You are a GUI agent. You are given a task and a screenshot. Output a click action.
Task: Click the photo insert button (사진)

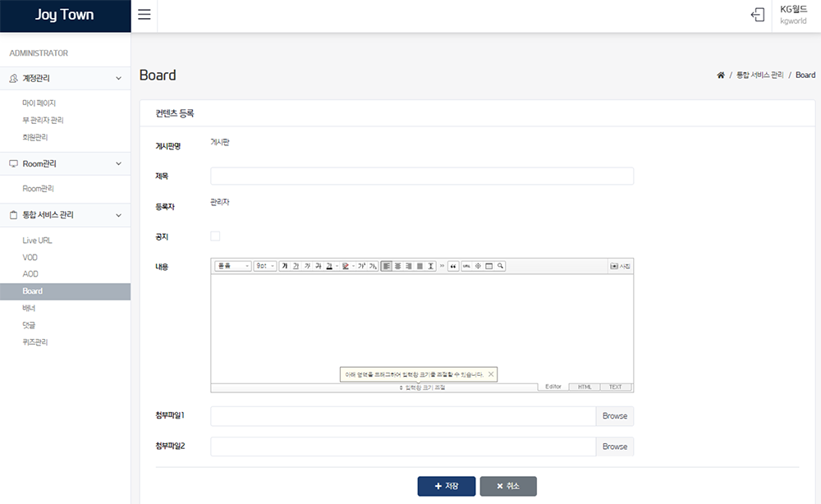click(620, 266)
